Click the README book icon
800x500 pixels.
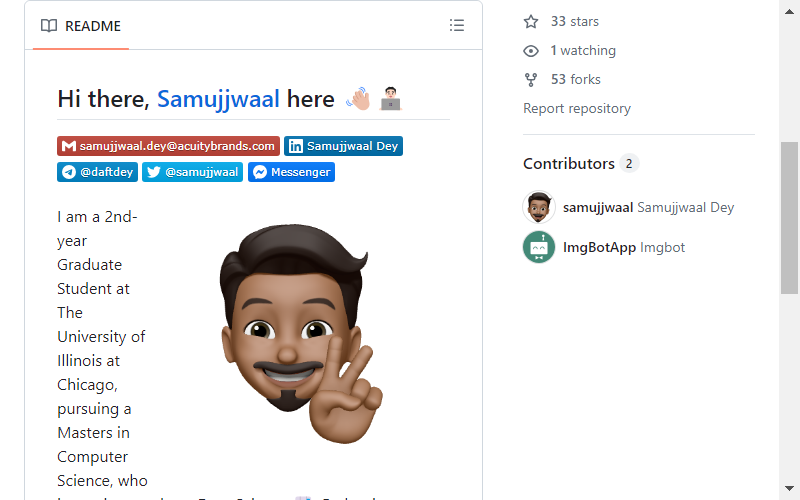pos(49,26)
